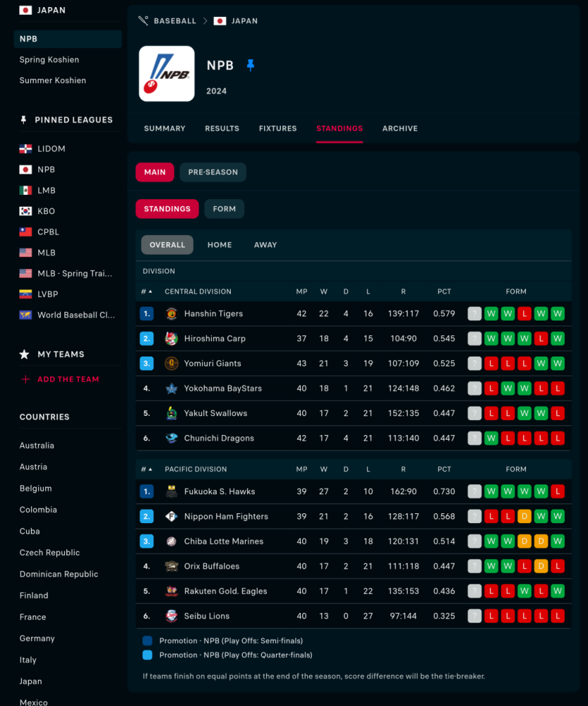
Task: Click the Baseball breadcrumb link
Action: 174,20
